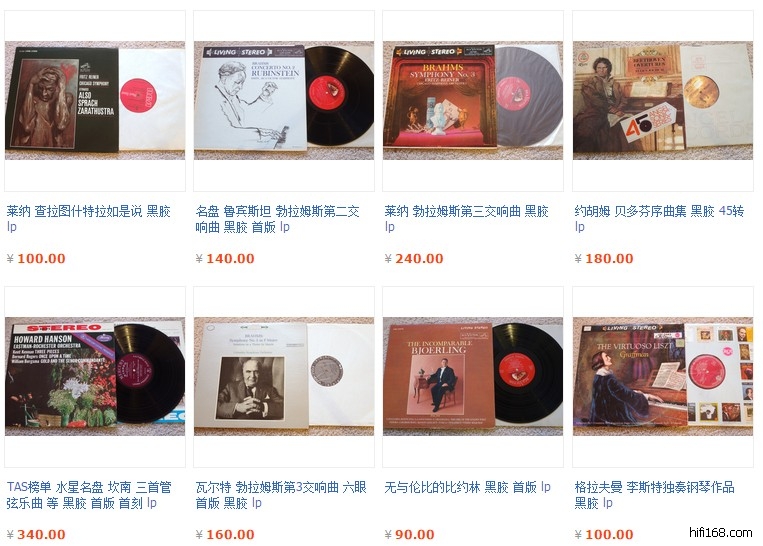Click the 名盘 鲁宾斯坦 勃拉姆斯第二交响曲 link

tap(277, 218)
